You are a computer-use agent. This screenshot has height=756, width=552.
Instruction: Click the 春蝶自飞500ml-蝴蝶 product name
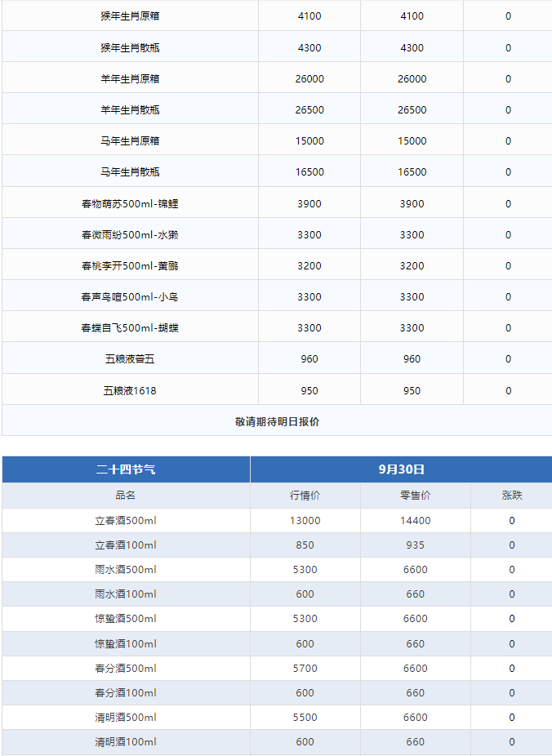(130, 328)
